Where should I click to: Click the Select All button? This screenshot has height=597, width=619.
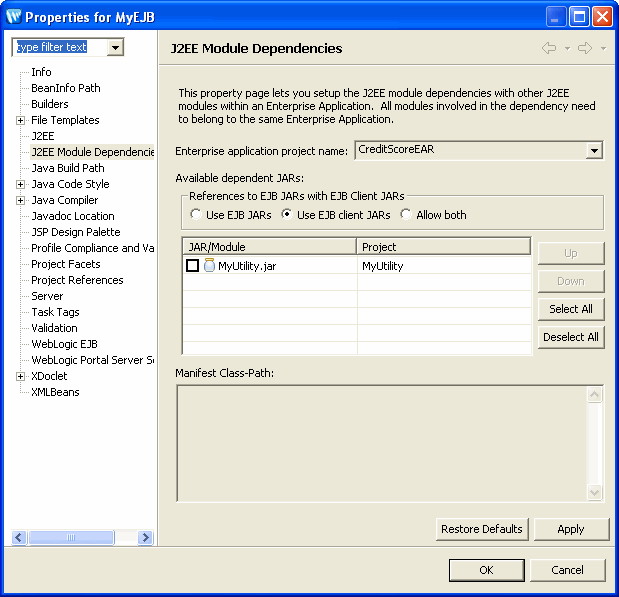coord(571,309)
